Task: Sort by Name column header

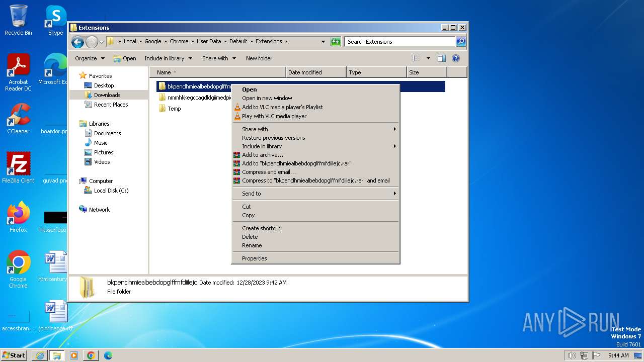Action: tap(218, 72)
